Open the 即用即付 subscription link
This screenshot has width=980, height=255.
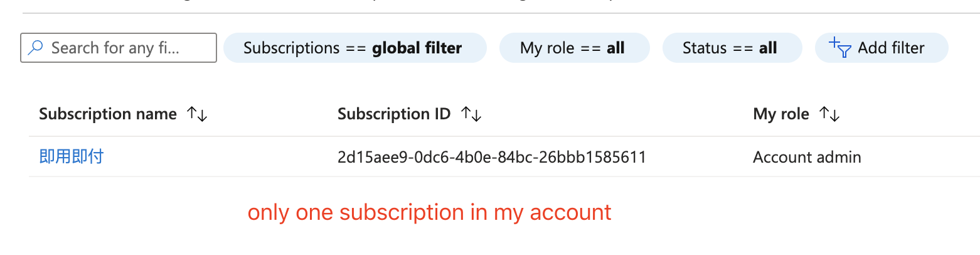click(71, 156)
